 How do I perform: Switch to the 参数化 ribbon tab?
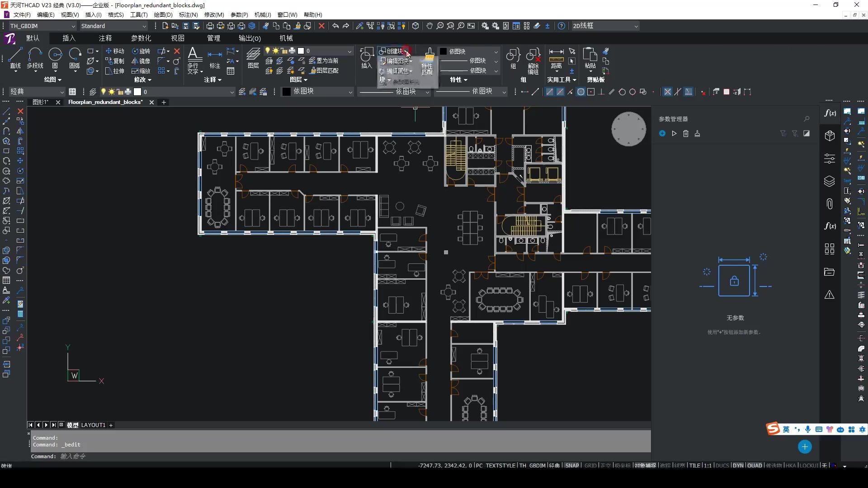(141, 38)
